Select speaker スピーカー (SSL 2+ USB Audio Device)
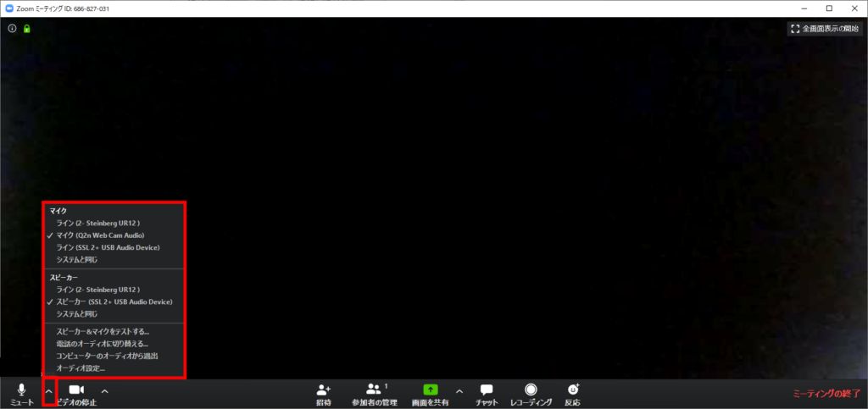This screenshot has width=868, height=409. tap(114, 301)
